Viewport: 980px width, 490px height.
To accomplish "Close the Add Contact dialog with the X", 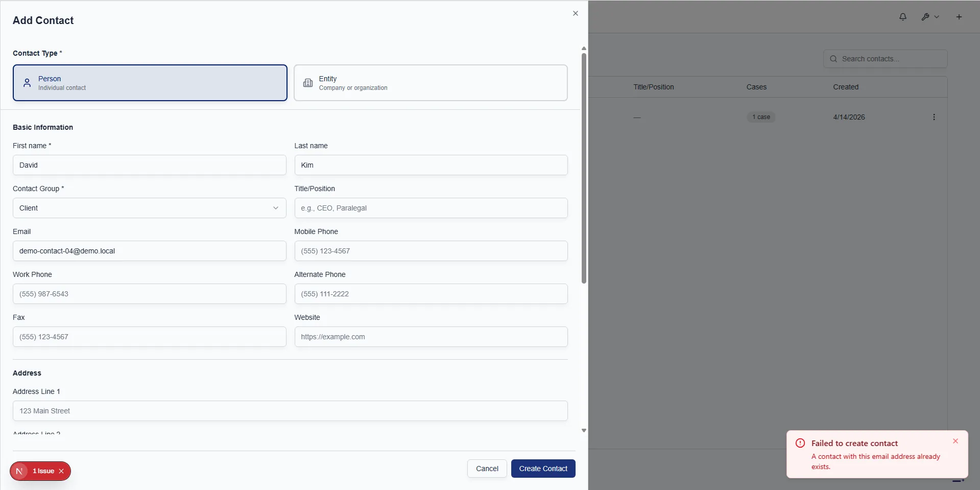I will click(x=576, y=13).
